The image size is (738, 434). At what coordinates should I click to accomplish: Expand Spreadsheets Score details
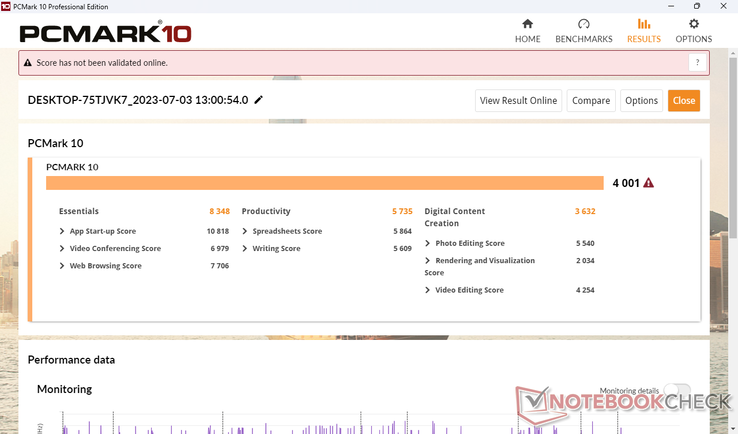[244, 231]
